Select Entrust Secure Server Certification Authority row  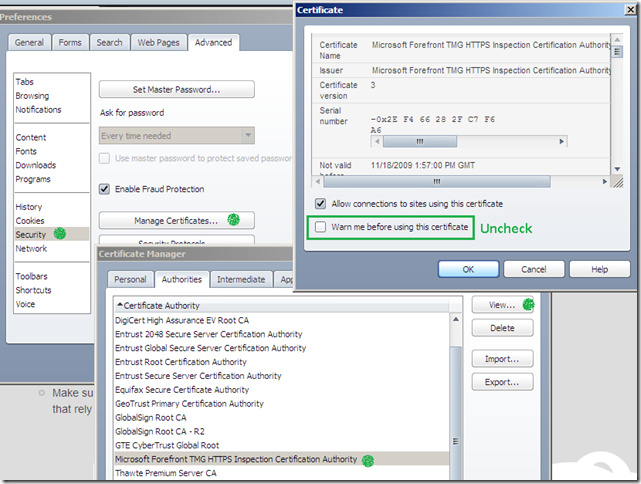pyautogui.click(x=281, y=376)
